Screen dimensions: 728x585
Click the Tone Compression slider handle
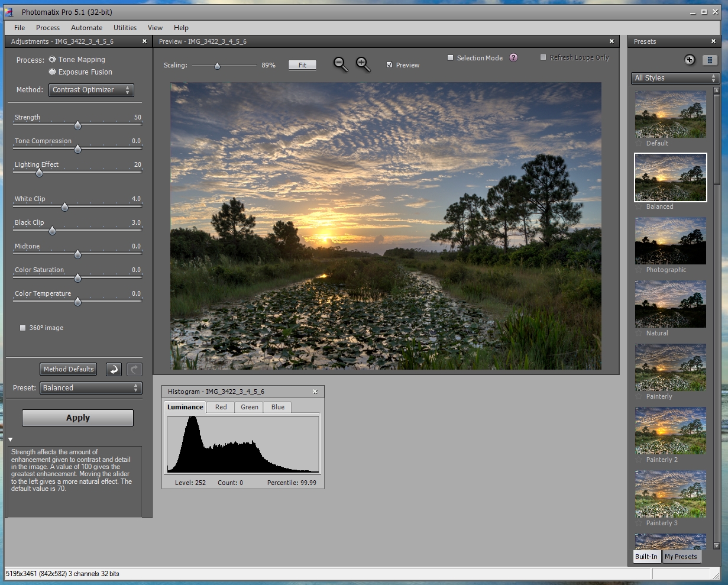click(77, 149)
